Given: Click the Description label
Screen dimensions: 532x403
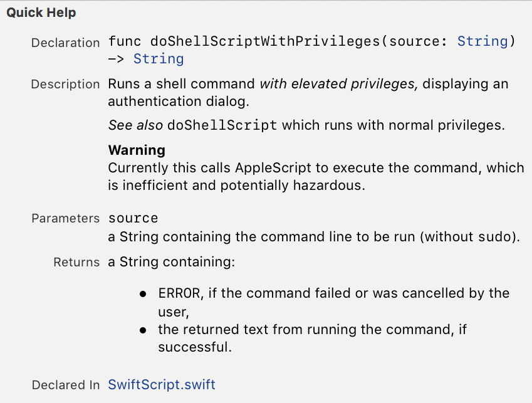Looking at the screenshot, I should tap(66, 84).
